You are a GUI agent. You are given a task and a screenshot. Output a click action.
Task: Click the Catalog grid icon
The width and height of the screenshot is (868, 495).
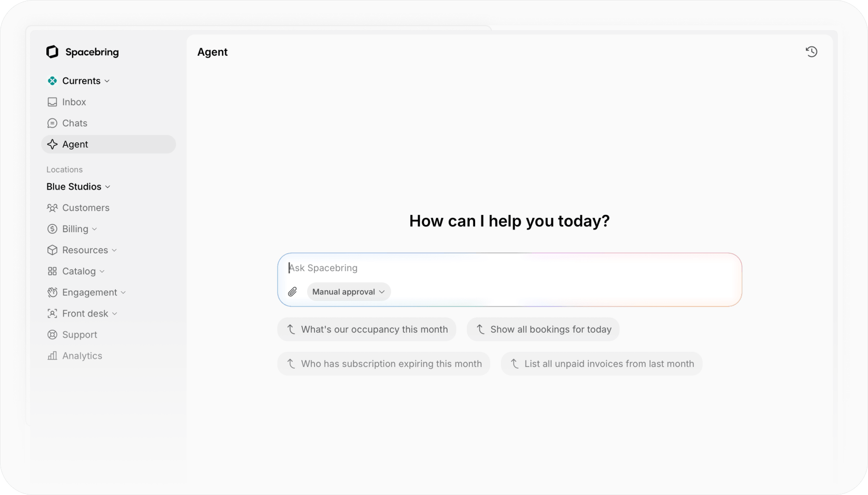pos(52,271)
